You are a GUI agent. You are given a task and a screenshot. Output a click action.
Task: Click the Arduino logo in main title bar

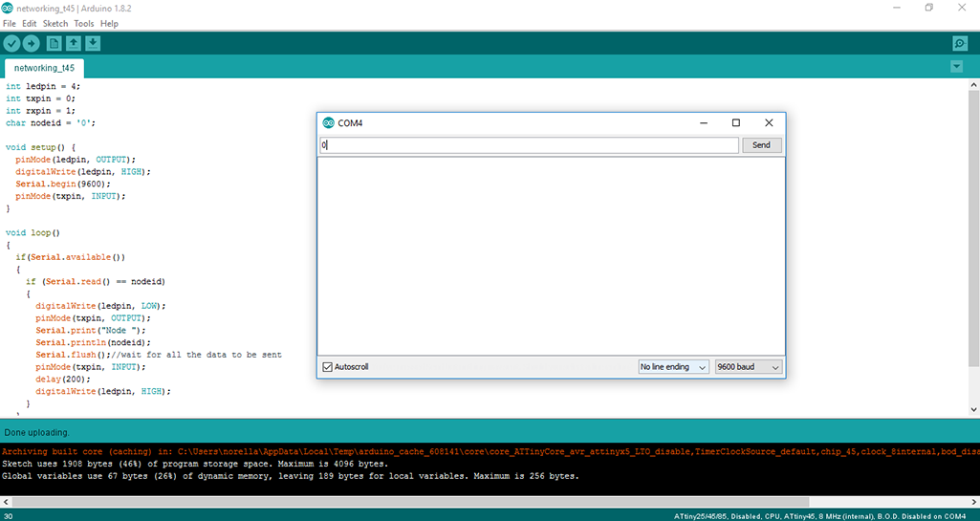8,8
